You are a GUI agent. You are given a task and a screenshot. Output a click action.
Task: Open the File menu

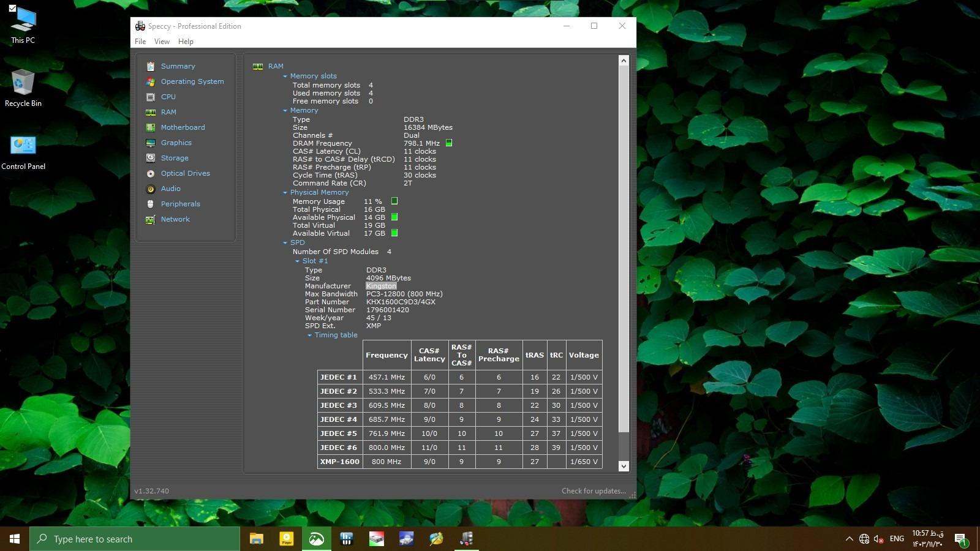tap(140, 42)
